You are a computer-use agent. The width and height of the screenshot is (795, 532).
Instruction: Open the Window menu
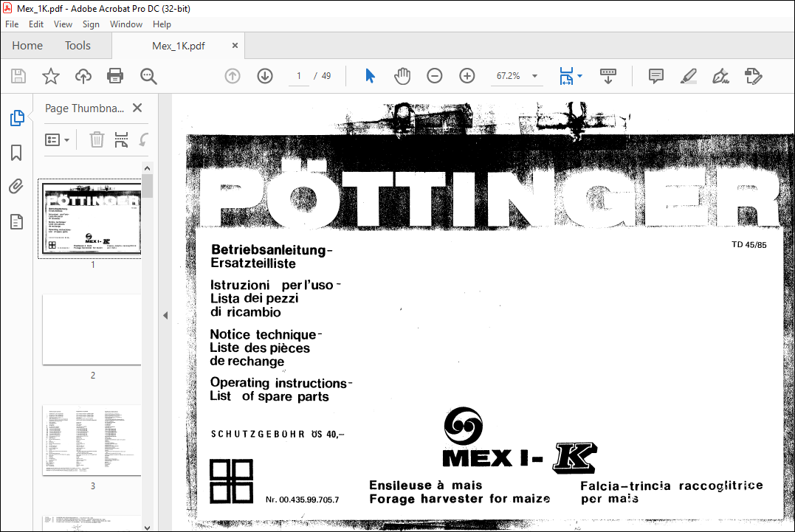[125, 24]
